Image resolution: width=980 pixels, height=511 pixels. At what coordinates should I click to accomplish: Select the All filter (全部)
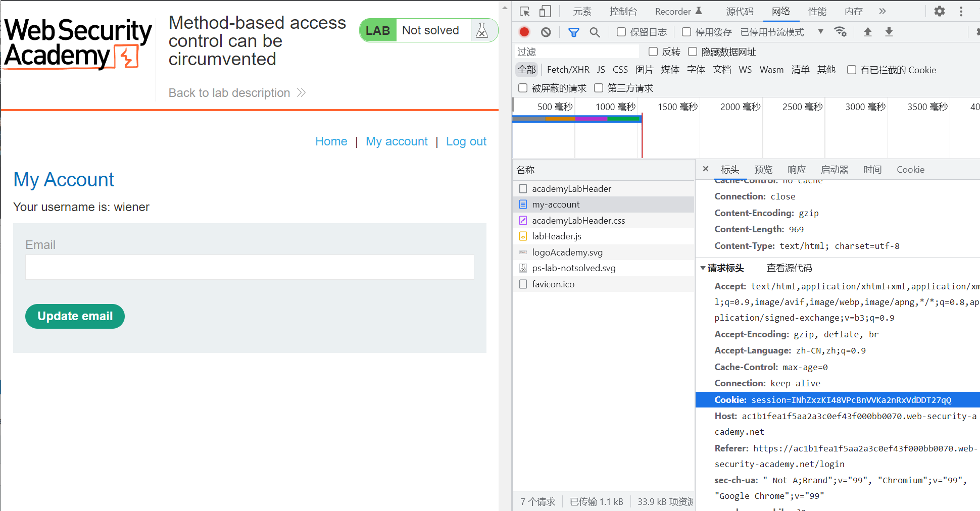pyautogui.click(x=526, y=70)
